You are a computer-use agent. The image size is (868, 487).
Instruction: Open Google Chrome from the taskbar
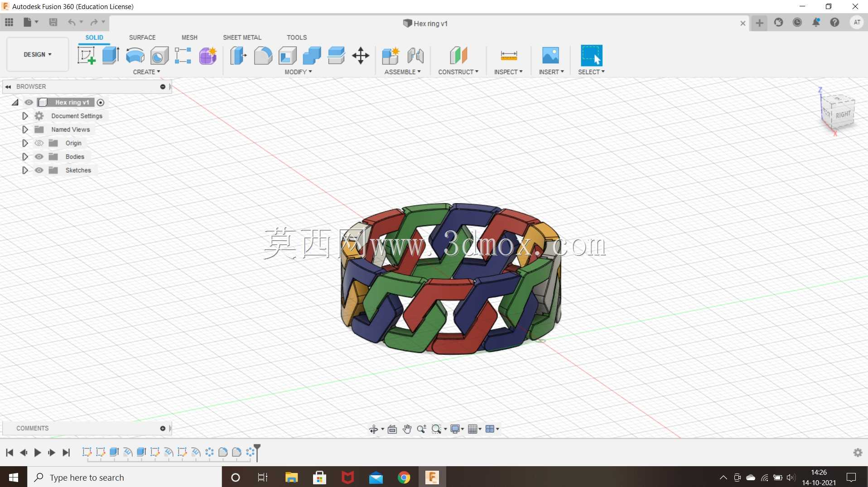click(x=404, y=477)
